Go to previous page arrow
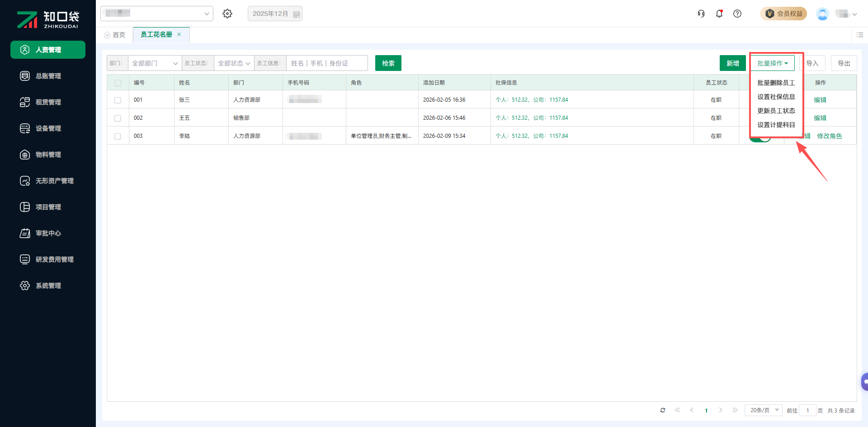Viewport: 868px width, 427px height. (x=692, y=410)
